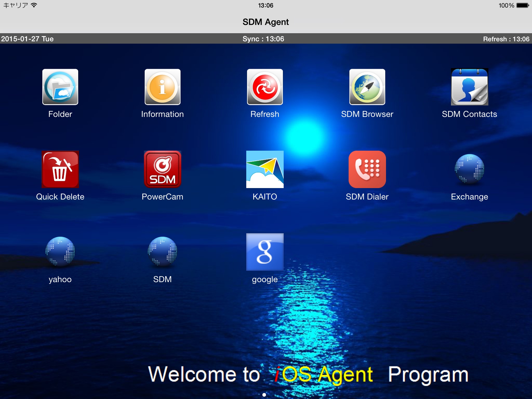This screenshot has width=532, height=399.
Task: Tap the 'SDM Agent' title text
Action: pyautogui.click(x=266, y=22)
